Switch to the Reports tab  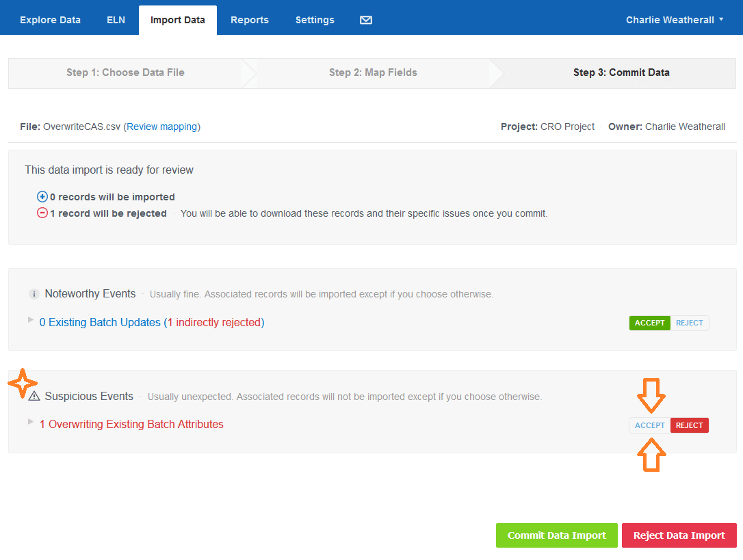(249, 20)
